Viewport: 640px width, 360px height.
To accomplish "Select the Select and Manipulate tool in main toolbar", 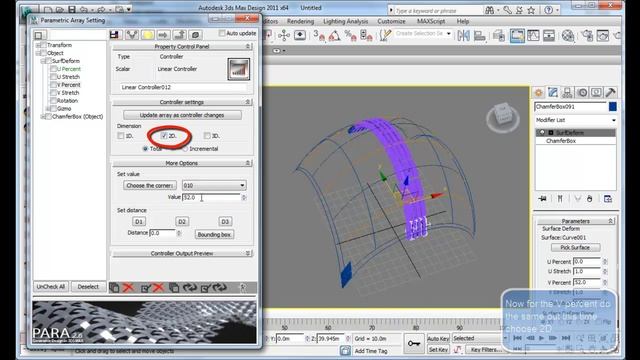I will (x=283, y=36).
